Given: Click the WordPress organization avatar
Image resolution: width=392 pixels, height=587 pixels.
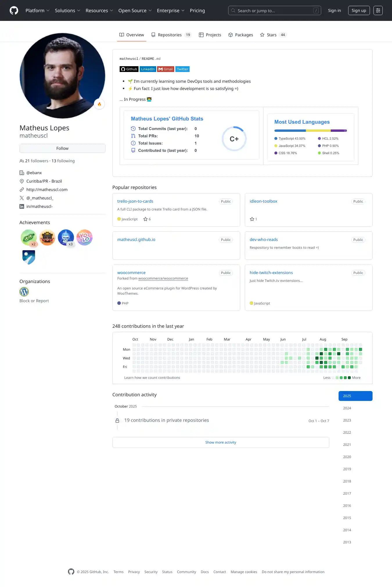Looking at the screenshot, I should 24,291.
